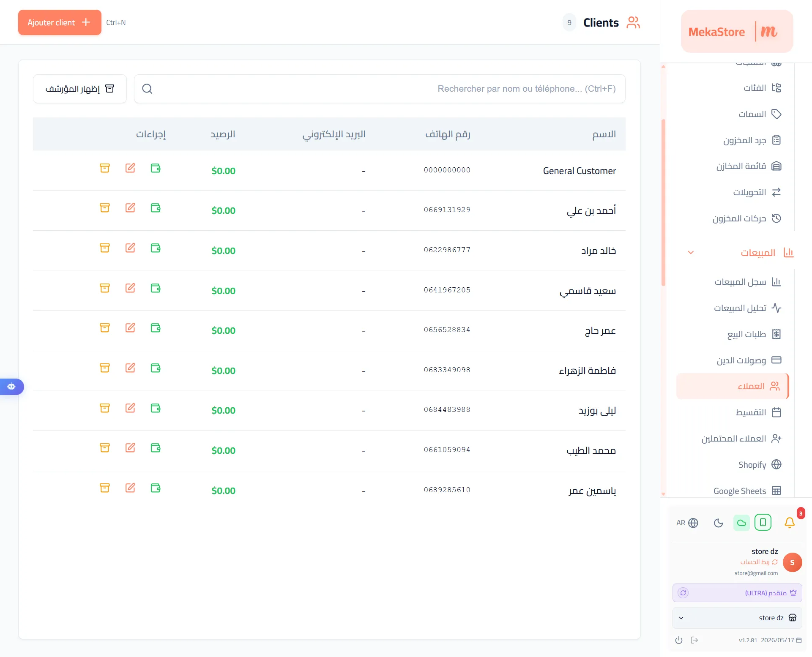Open العملاء in the sidebar
Viewport: 812px width, 657px height.
click(x=733, y=386)
